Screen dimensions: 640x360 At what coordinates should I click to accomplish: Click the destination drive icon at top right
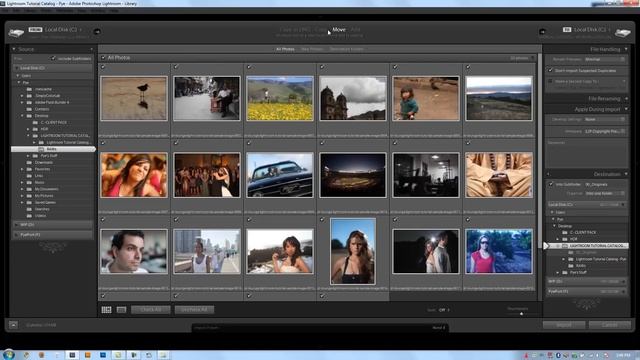[623, 33]
